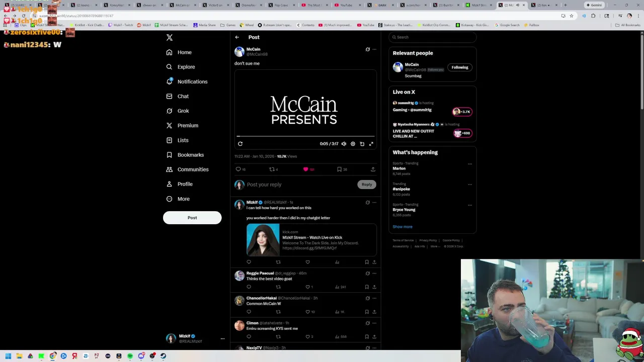Open Grok in X sidebar
The height and width of the screenshot is (362, 644).
click(178, 111)
